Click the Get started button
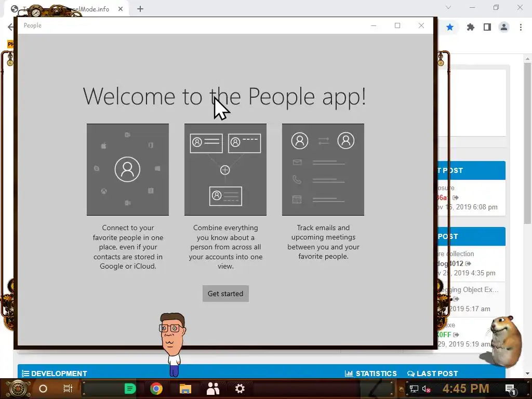 click(x=225, y=294)
